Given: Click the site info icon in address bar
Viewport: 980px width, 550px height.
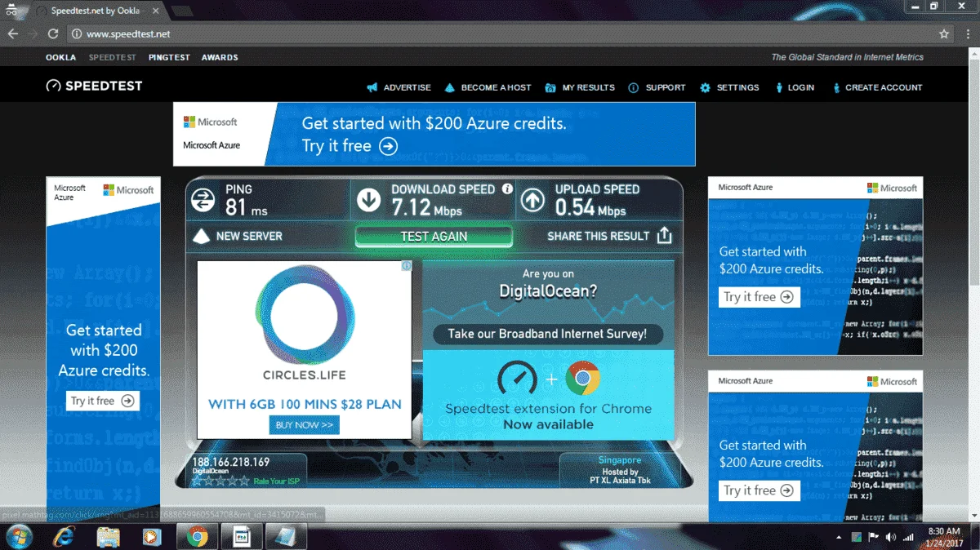Looking at the screenshot, I should pos(76,34).
